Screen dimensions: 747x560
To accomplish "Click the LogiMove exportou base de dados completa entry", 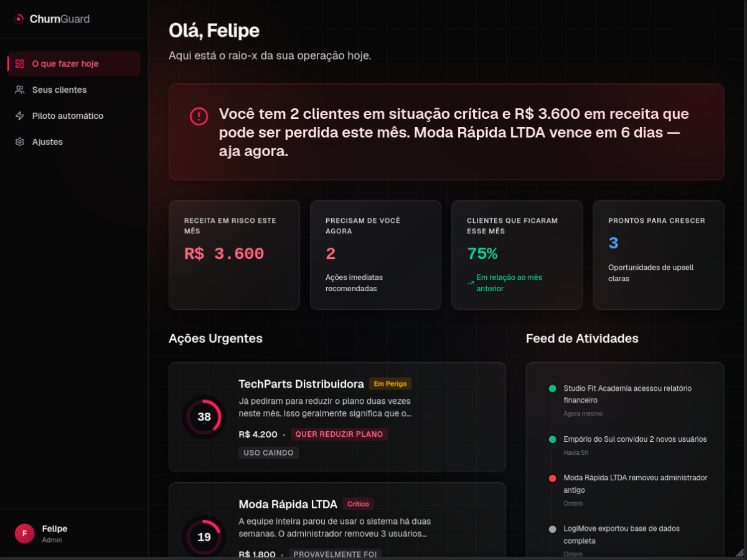I will click(621, 534).
